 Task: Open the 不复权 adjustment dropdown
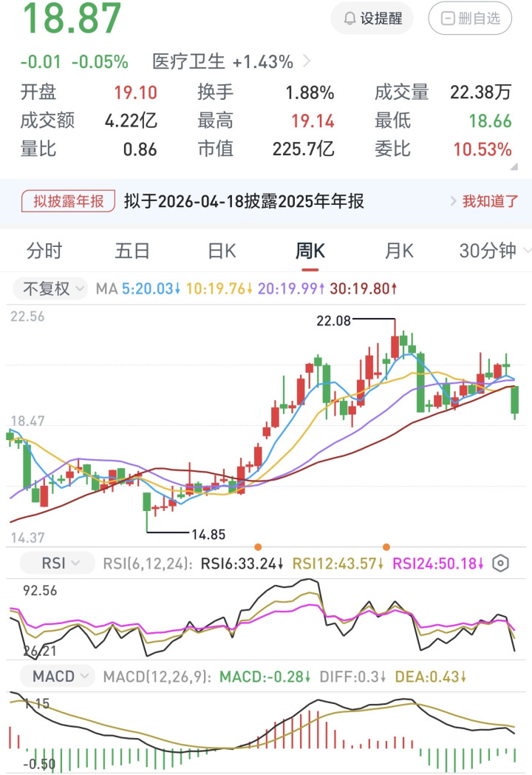pyautogui.click(x=50, y=288)
